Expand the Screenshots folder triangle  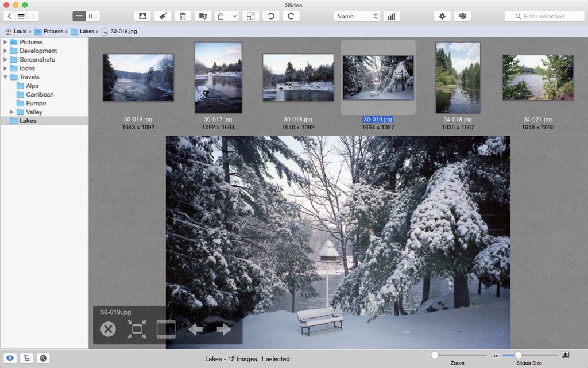click(5, 59)
